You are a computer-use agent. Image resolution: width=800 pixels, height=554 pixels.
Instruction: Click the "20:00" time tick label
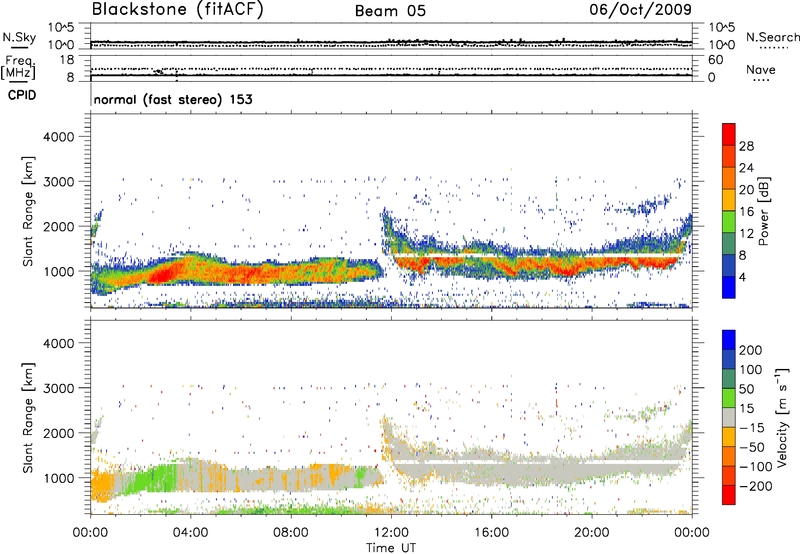coord(591,533)
